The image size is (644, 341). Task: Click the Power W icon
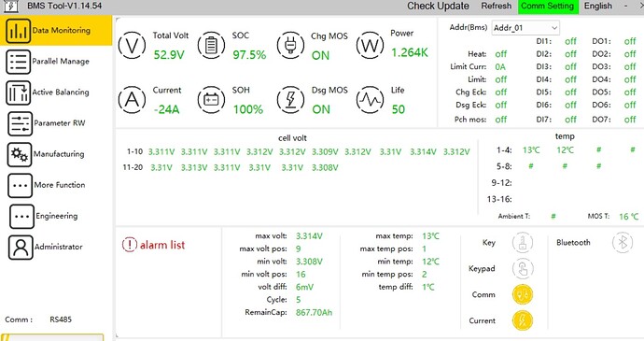coord(370,45)
